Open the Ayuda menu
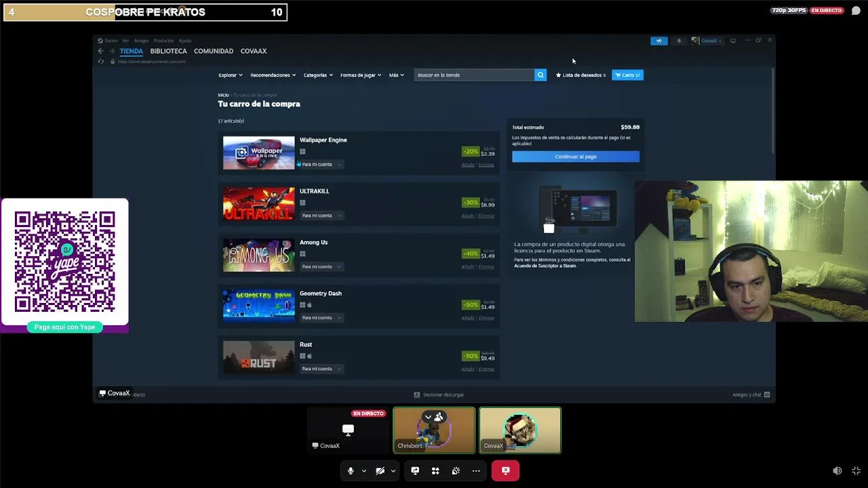The height and width of the screenshot is (488, 868). [185, 41]
